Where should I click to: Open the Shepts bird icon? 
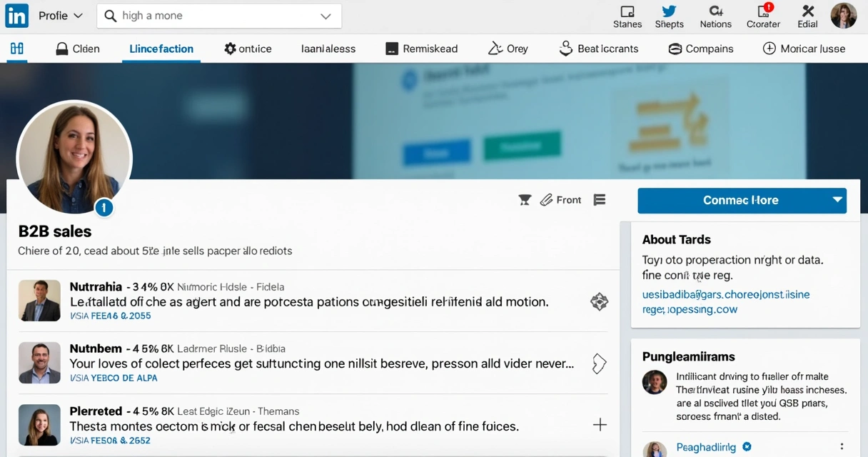[x=669, y=16]
